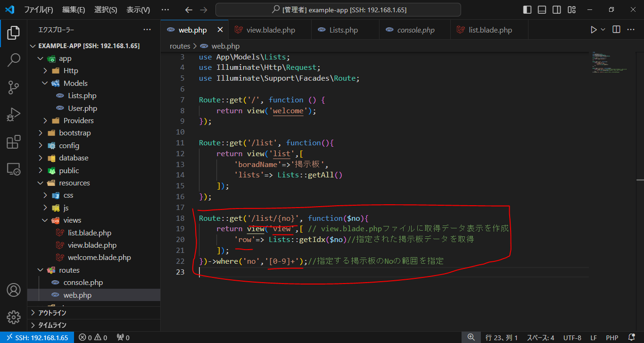The height and width of the screenshot is (343, 644).
Task: Change indentation via スペース: 4
Action: click(x=540, y=337)
